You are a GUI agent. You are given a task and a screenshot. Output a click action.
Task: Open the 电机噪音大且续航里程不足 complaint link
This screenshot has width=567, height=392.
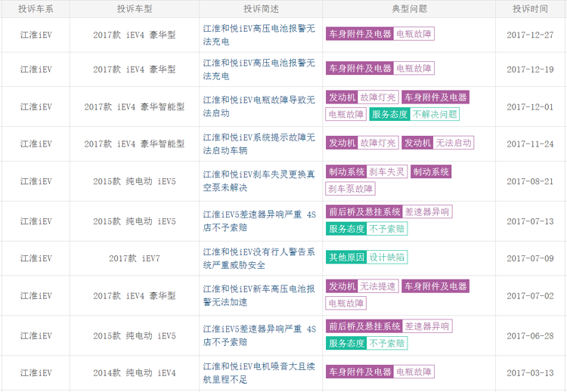coord(259,373)
